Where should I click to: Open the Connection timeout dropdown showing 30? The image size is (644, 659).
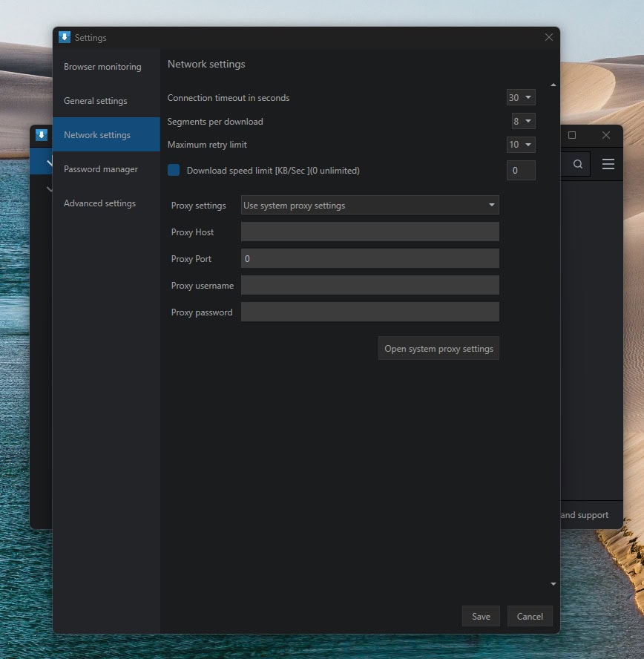(x=521, y=97)
